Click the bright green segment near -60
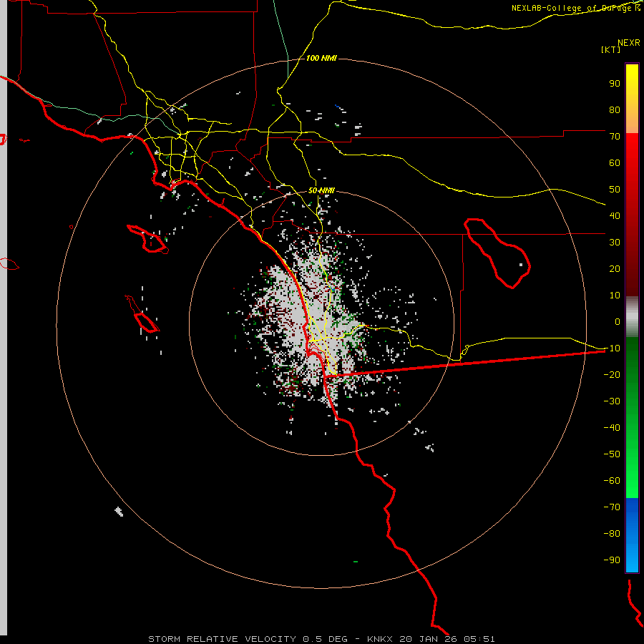Screen dimensions: 644x644 pyautogui.click(x=632, y=481)
